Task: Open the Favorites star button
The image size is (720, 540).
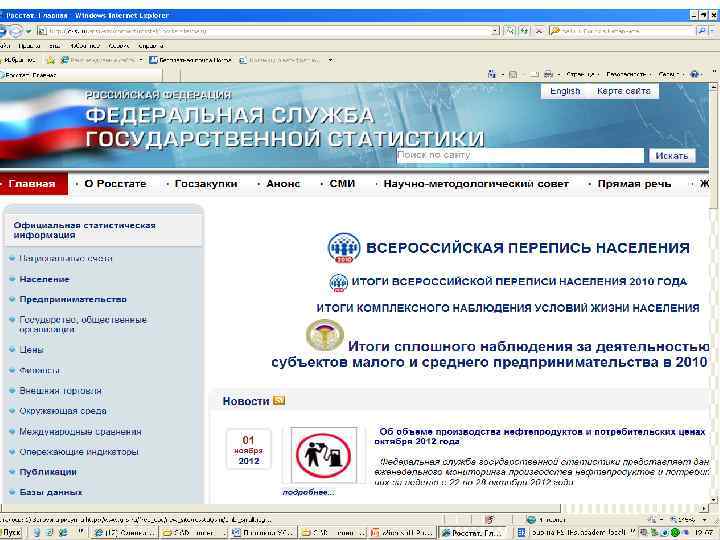Action: point(17,60)
